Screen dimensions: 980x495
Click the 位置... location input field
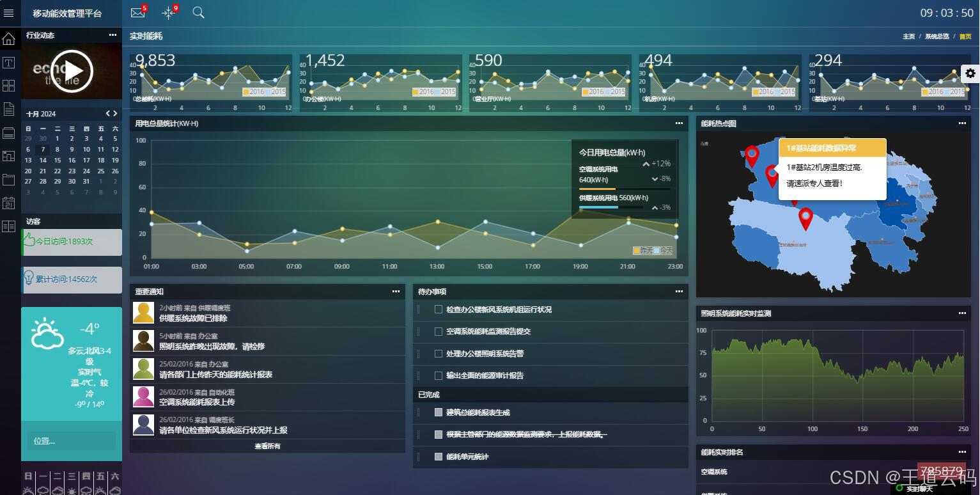[x=71, y=441]
